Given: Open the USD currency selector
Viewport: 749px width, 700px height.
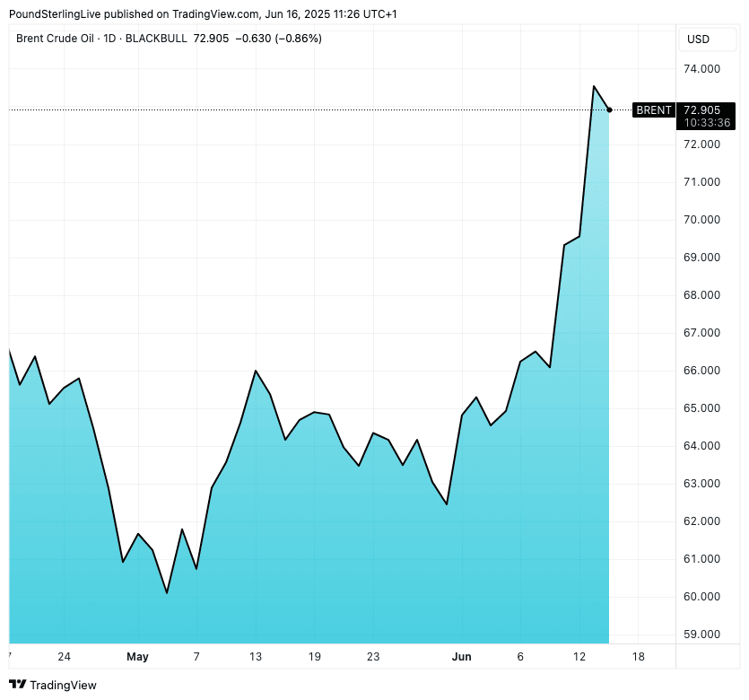Looking at the screenshot, I should [698, 39].
